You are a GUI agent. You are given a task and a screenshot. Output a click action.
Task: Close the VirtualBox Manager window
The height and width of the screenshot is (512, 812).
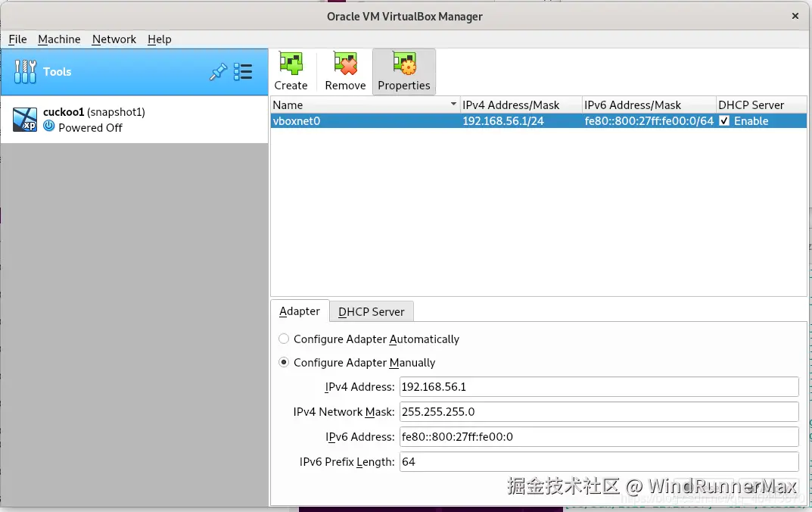[x=795, y=16]
